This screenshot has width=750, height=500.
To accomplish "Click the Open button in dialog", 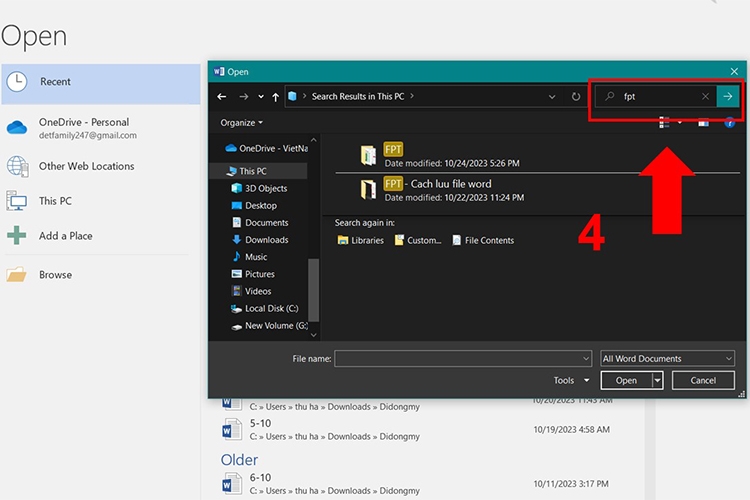I will click(x=626, y=380).
